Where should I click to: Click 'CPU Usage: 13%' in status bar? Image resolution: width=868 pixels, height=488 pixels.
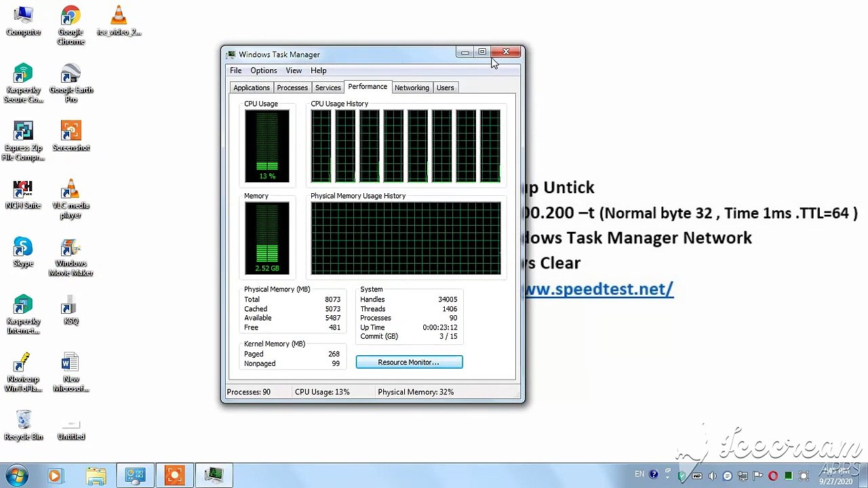point(322,392)
